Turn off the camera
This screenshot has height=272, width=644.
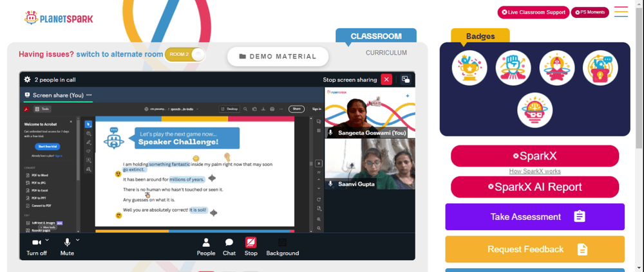pos(37,248)
